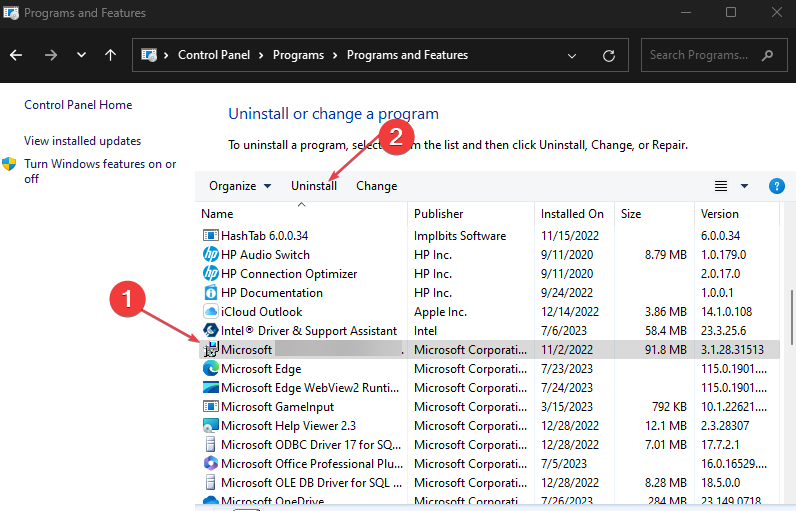Open the help question mark icon
The width and height of the screenshot is (796, 511).
pos(776,186)
